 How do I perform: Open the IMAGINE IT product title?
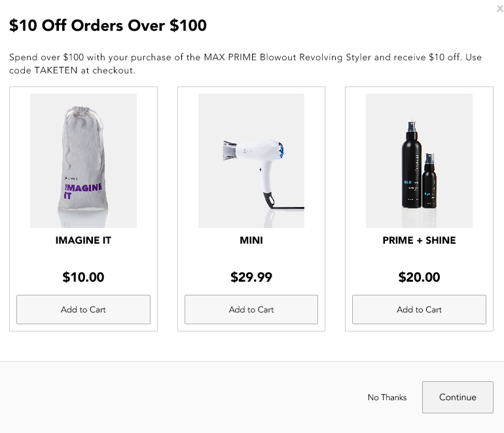(83, 240)
